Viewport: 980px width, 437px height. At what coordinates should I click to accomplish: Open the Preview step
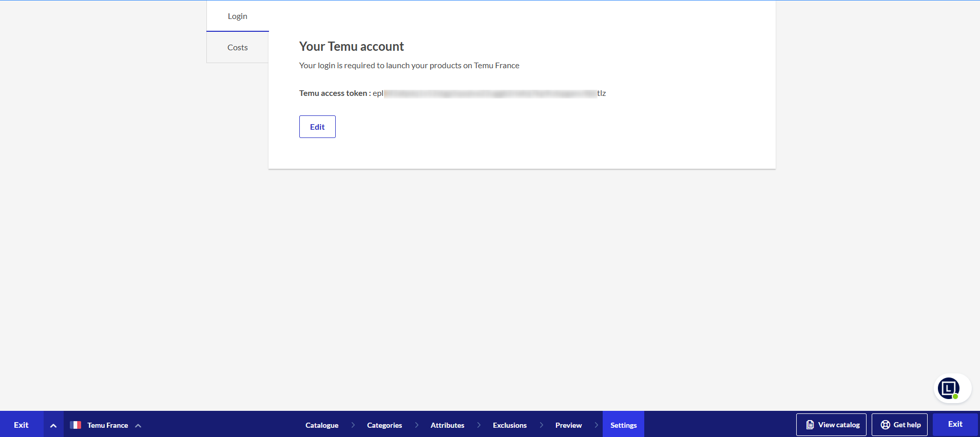pyautogui.click(x=569, y=425)
